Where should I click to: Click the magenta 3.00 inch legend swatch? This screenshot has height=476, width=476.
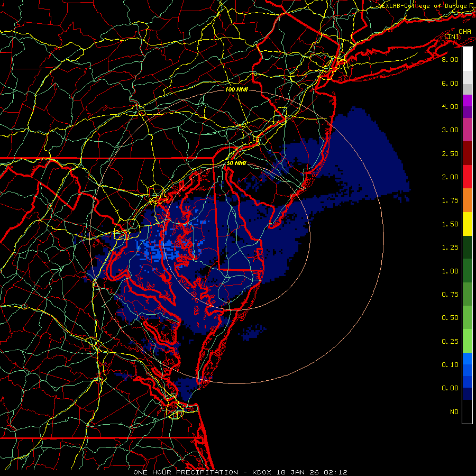tap(467, 130)
